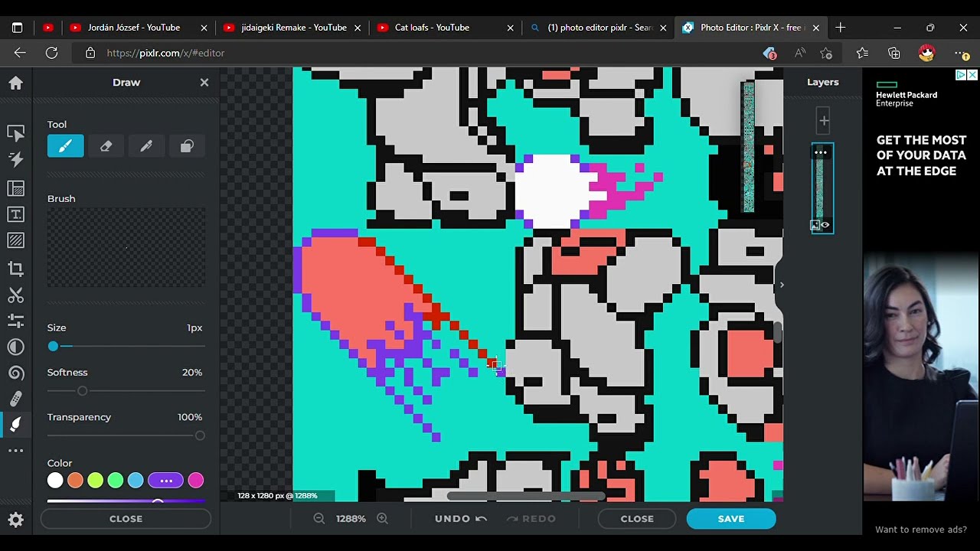Adjust the Transparency slider handle
The width and height of the screenshot is (980, 551).
click(x=200, y=435)
